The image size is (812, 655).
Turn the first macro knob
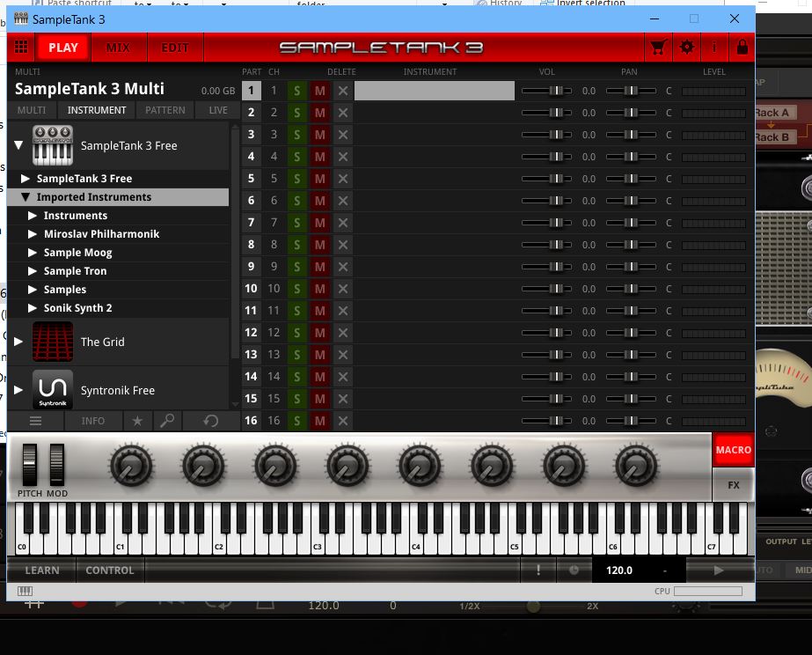tap(131, 466)
